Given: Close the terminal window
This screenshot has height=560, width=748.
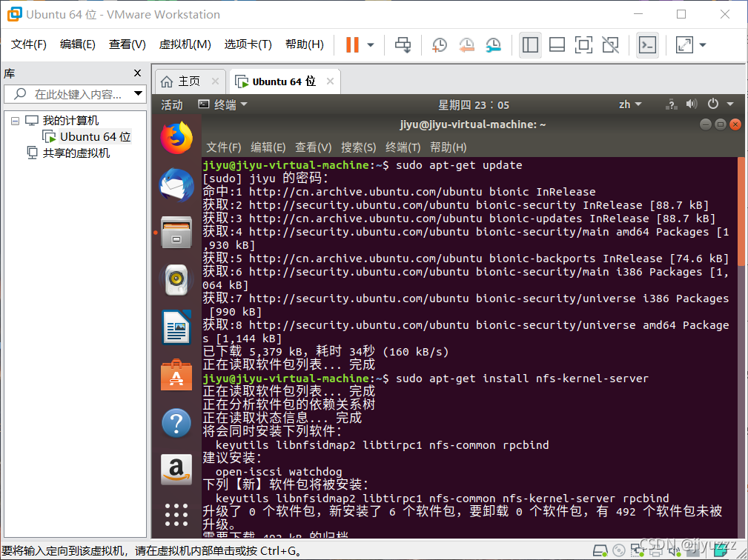Looking at the screenshot, I should 735,124.
